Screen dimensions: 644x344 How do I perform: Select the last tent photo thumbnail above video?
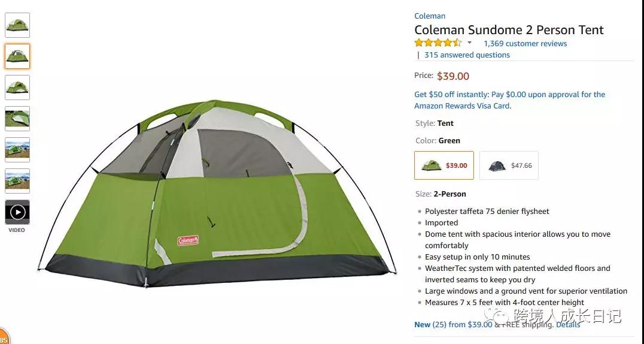17,181
